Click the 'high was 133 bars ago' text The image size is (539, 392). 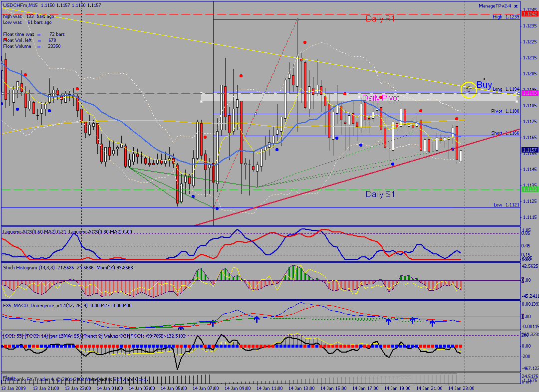pyautogui.click(x=28, y=16)
